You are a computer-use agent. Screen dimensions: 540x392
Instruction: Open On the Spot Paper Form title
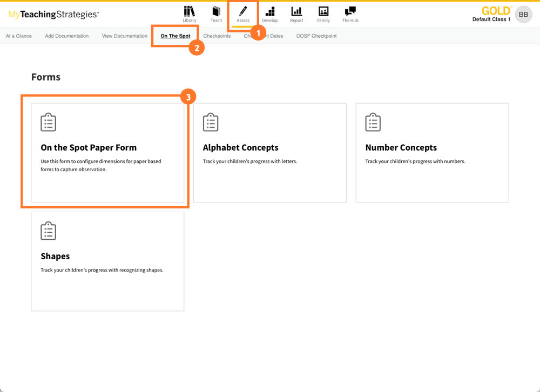(89, 147)
